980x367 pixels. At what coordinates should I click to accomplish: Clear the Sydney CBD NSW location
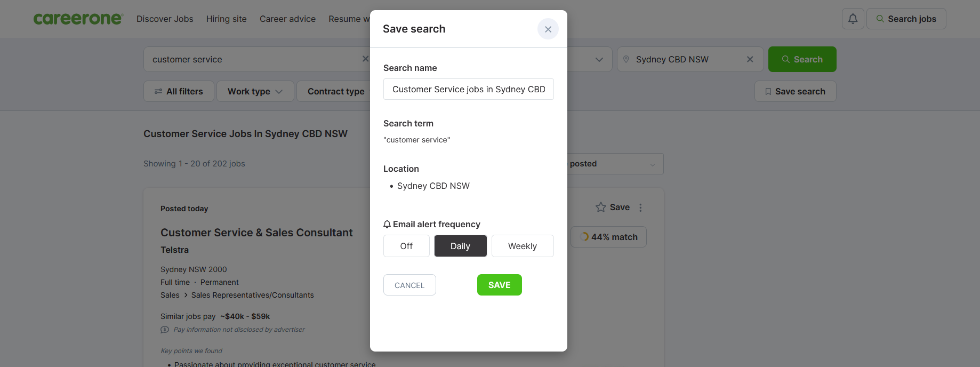(750, 59)
